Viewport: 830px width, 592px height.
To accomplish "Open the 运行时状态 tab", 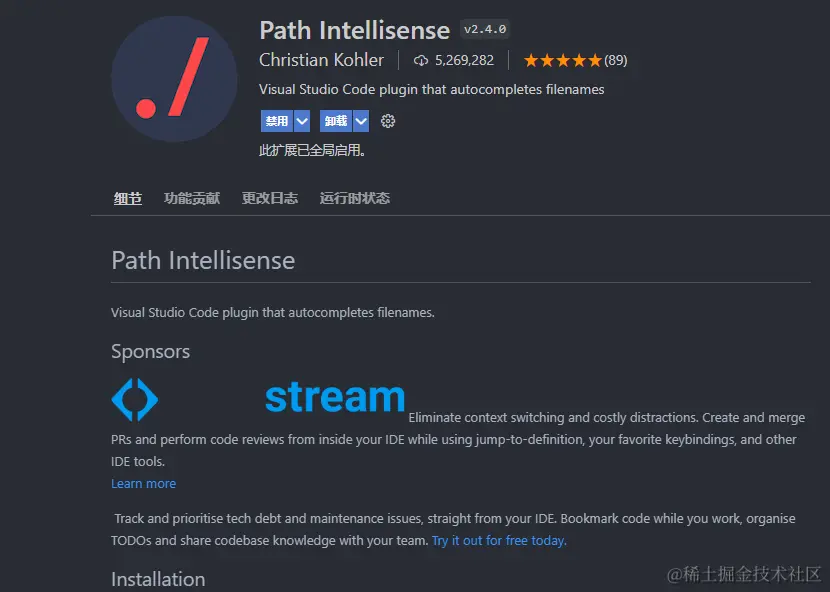I will 355,199.
